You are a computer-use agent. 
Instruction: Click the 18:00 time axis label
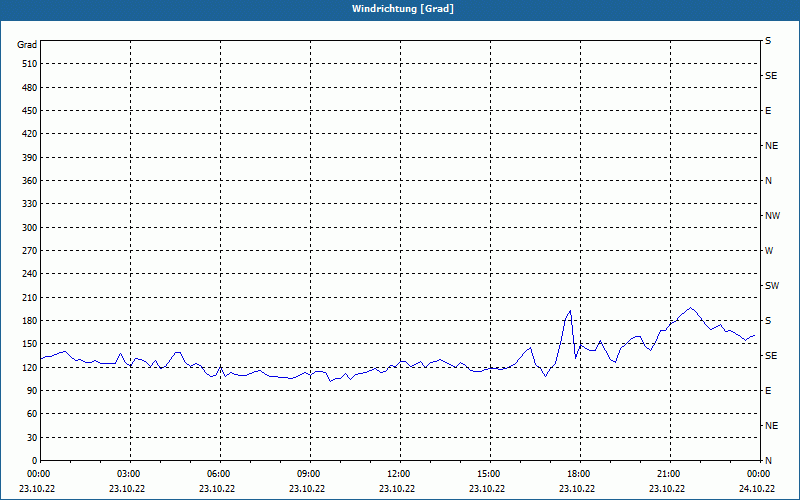tap(580, 474)
